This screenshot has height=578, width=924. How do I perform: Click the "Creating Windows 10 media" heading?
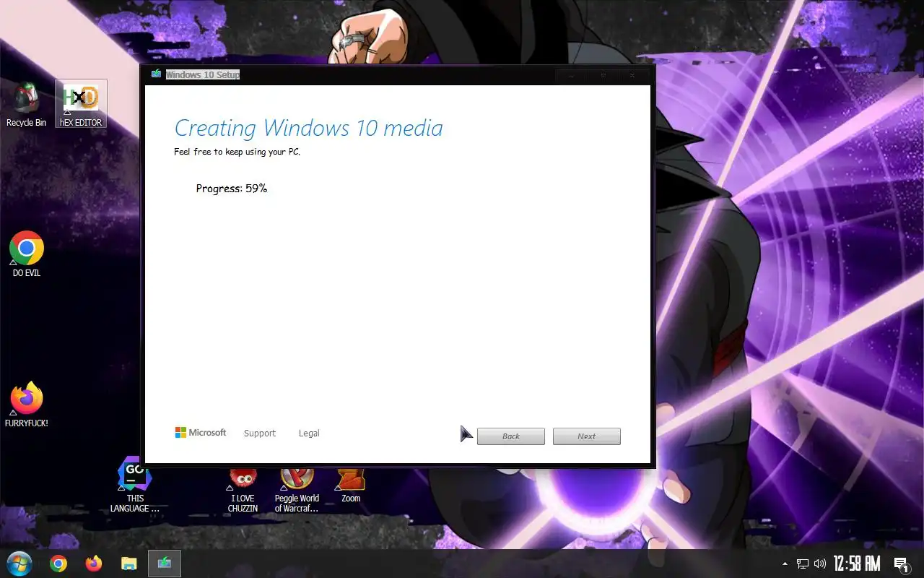tap(309, 129)
